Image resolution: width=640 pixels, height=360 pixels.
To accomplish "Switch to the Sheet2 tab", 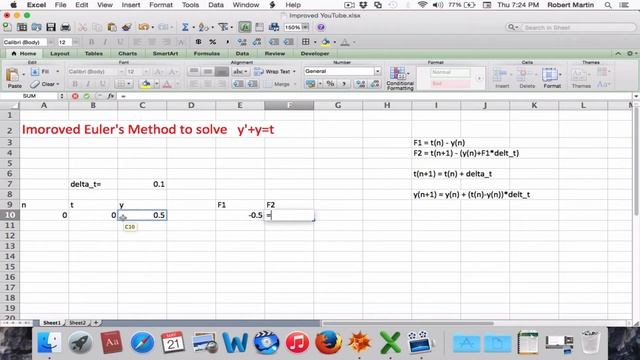I will tap(77, 323).
